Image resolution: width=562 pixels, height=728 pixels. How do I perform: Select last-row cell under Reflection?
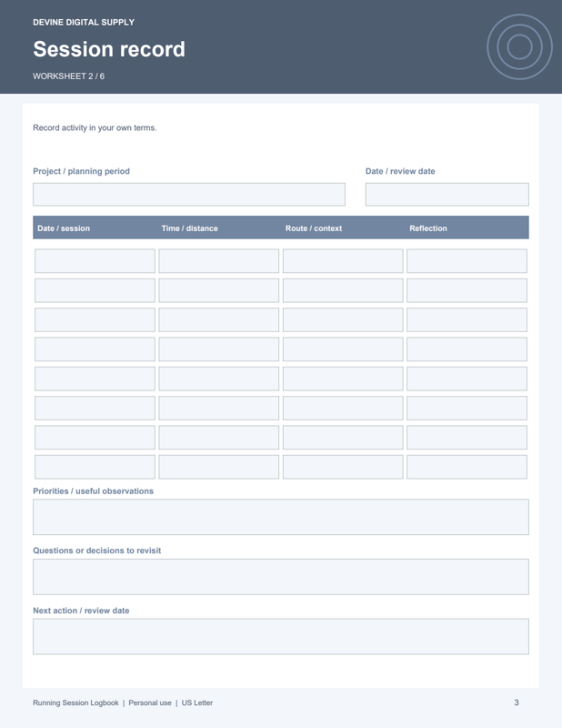(x=467, y=467)
